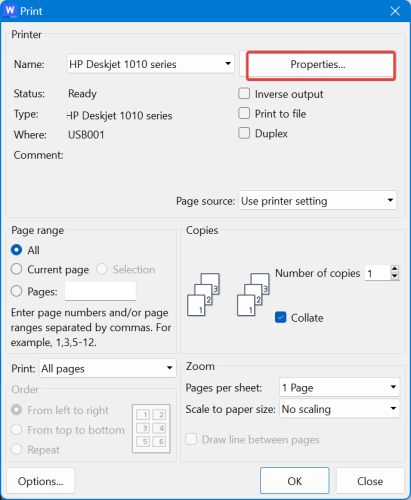Select the Current page radio button
The width and height of the screenshot is (411, 500).
point(16,269)
